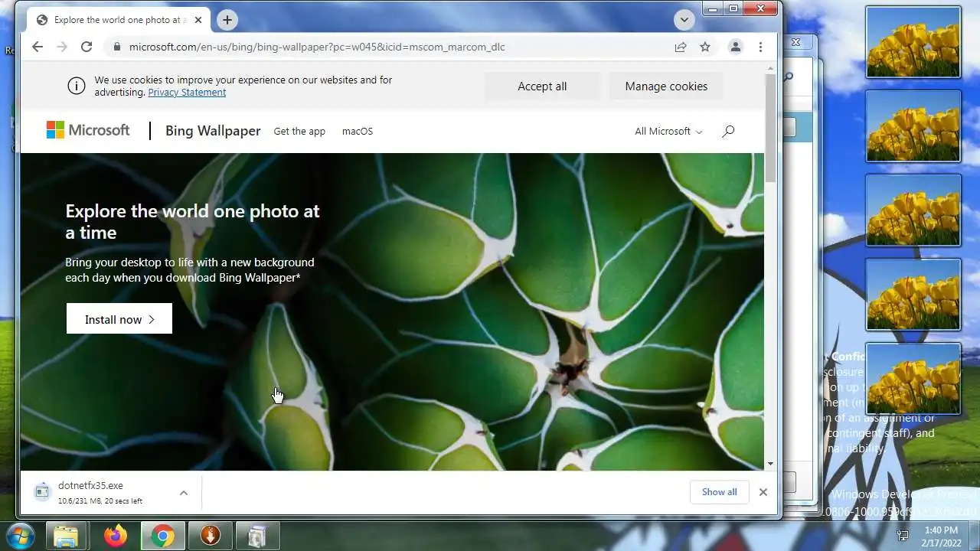Select the third tulips thumbnail on desktop

pos(913,210)
